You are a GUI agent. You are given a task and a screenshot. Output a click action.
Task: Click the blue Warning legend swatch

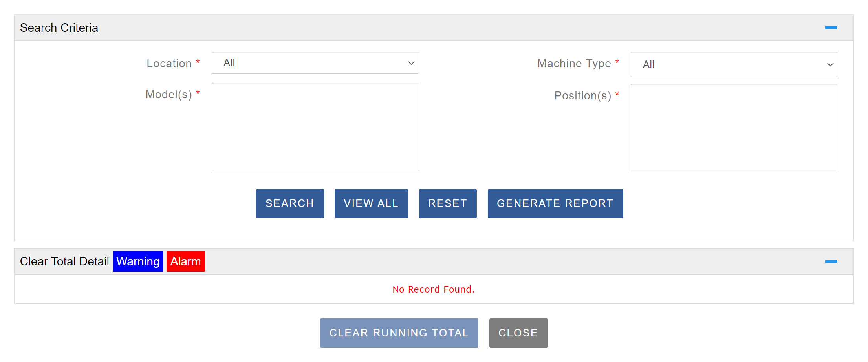coord(138,261)
